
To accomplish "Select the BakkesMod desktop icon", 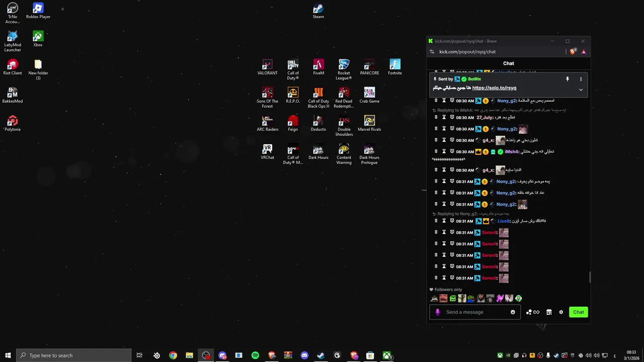I will tap(13, 96).
